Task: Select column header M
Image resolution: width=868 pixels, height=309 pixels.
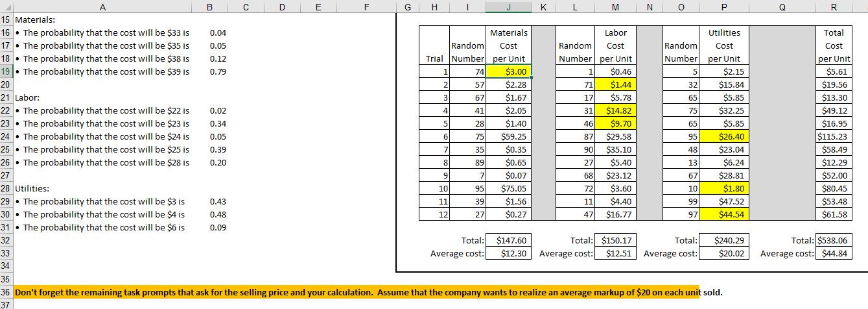Action: coord(615,7)
